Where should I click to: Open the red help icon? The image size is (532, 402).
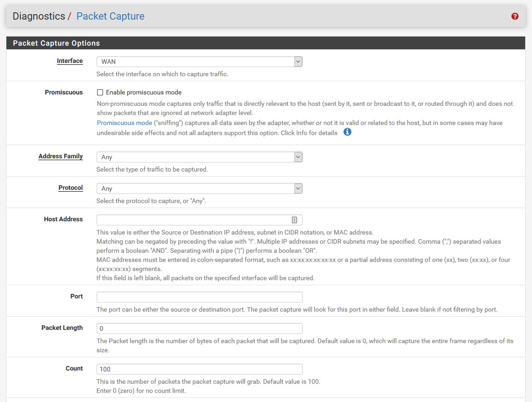coord(515,16)
